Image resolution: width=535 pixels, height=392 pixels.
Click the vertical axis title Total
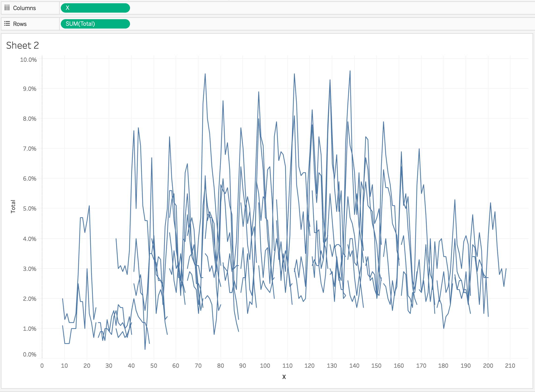tap(13, 207)
